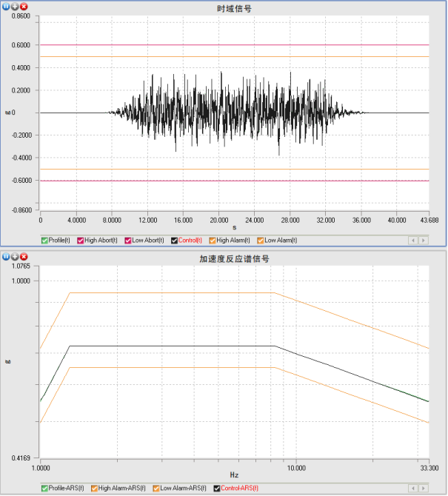Pause the time-domain signal chart
This screenshot has width=448, height=496.
[x=6, y=7]
